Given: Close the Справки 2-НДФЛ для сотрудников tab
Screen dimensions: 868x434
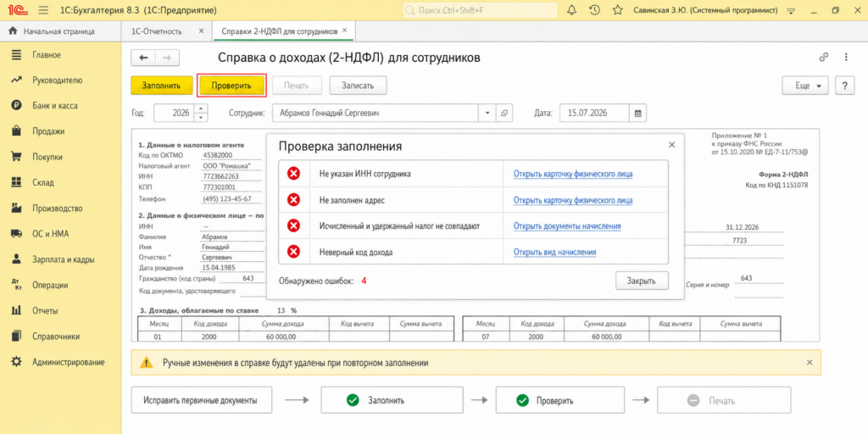Looking at the screenshot, I should coord(344,31).
